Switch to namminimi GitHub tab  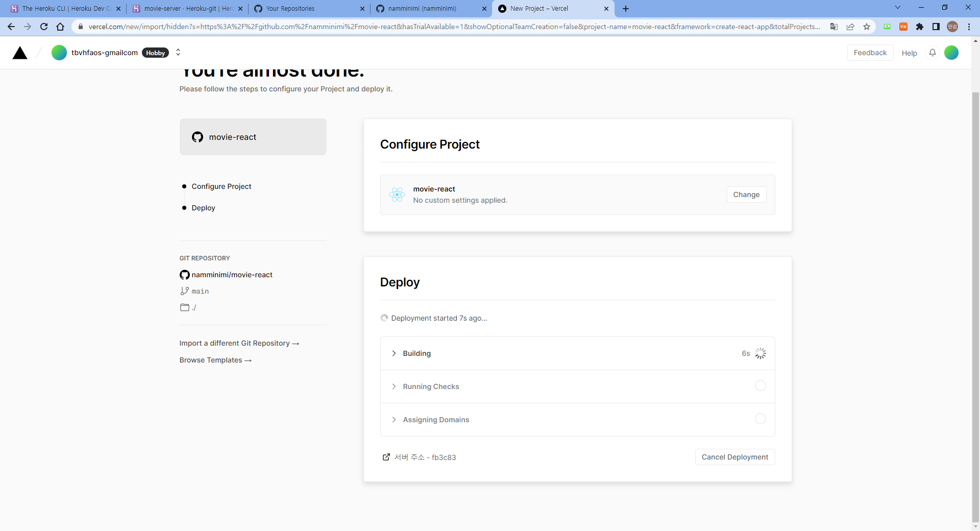tap(430, 9)
